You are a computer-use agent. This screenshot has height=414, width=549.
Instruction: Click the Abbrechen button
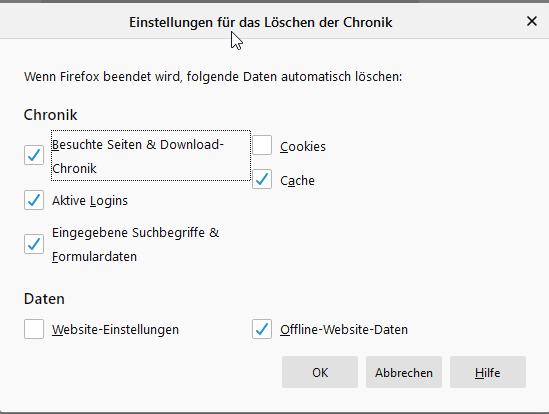(x=404, y=372)
